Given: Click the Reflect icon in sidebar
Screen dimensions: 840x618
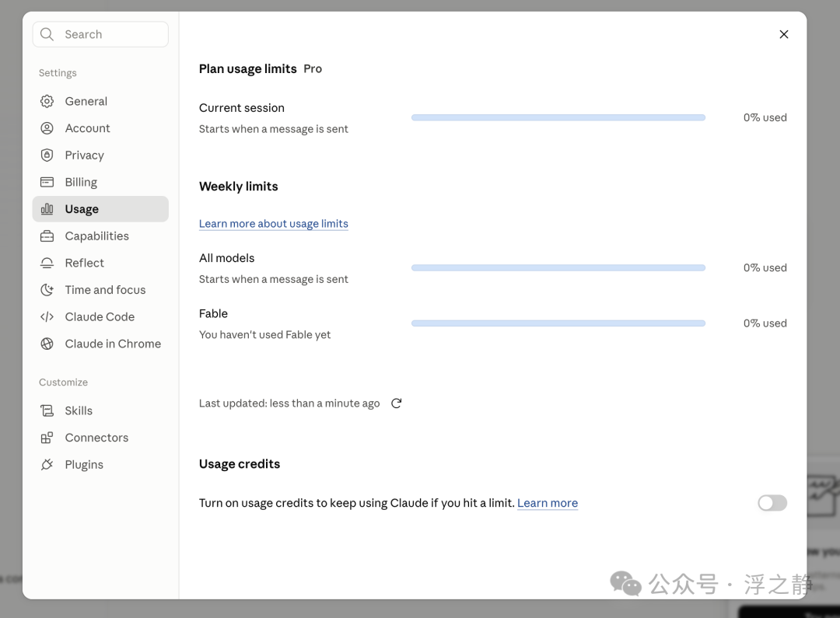Looking at the screenshot, I should click(47, 263).
